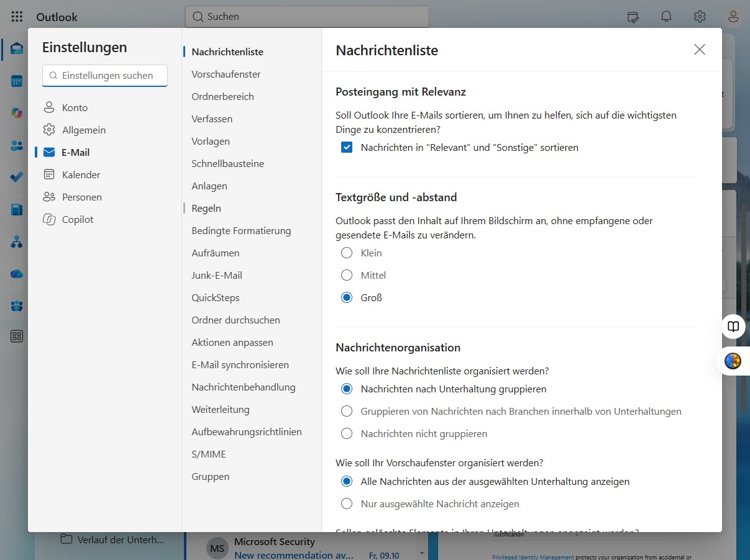Viewport: 750px width, 560px height.
Task: Click the notification bell icon
Action: click(x=666, y=17)
